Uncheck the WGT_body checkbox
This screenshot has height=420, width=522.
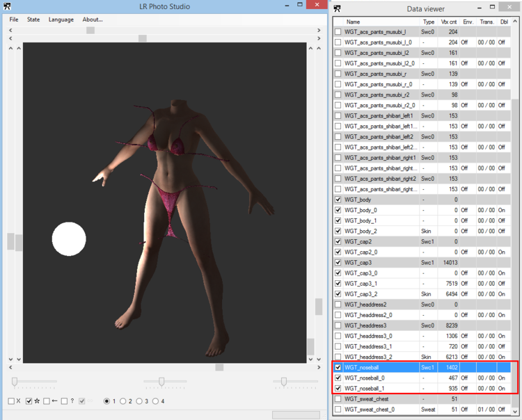pyautogui.click(x=338, y=200)
